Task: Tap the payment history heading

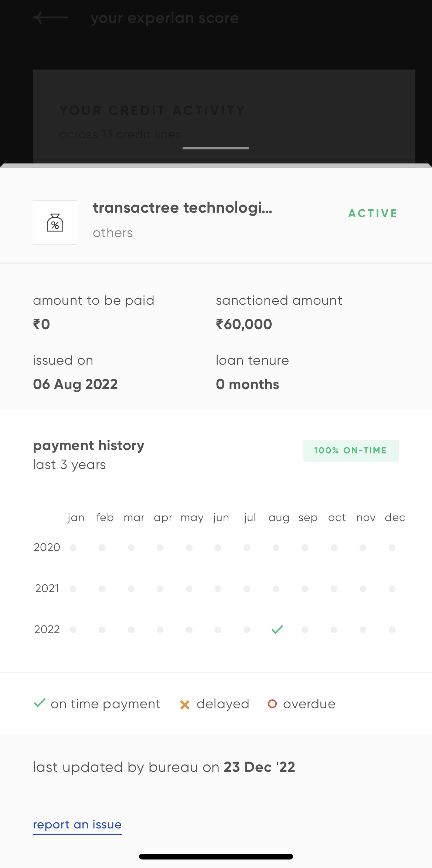Action: (x=89, y=445)
